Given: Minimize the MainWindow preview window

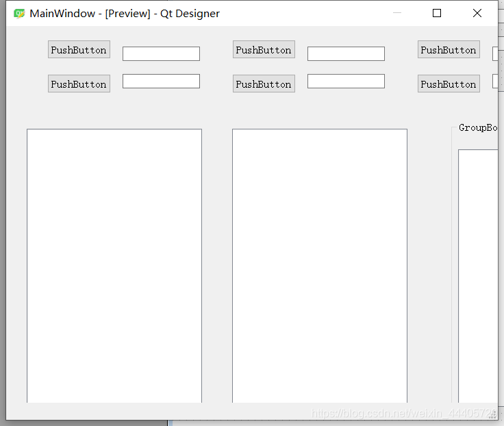Looking at the screenshot, I should 397,13.
